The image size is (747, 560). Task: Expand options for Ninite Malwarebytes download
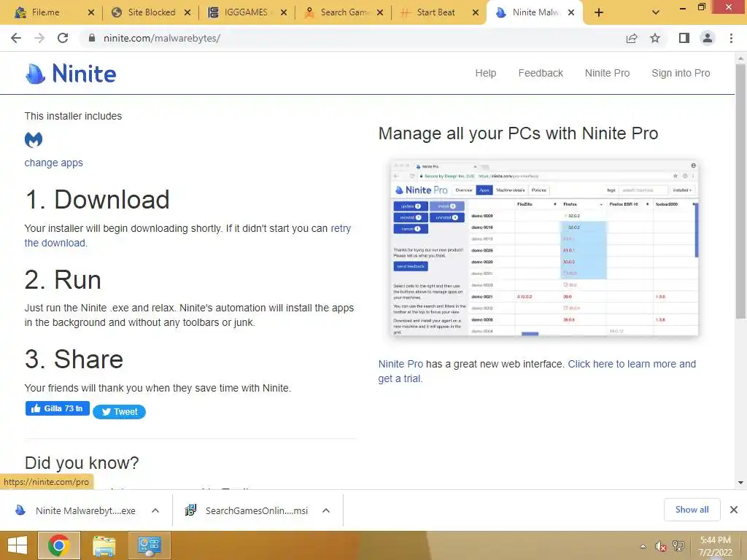tap(155, 510)
